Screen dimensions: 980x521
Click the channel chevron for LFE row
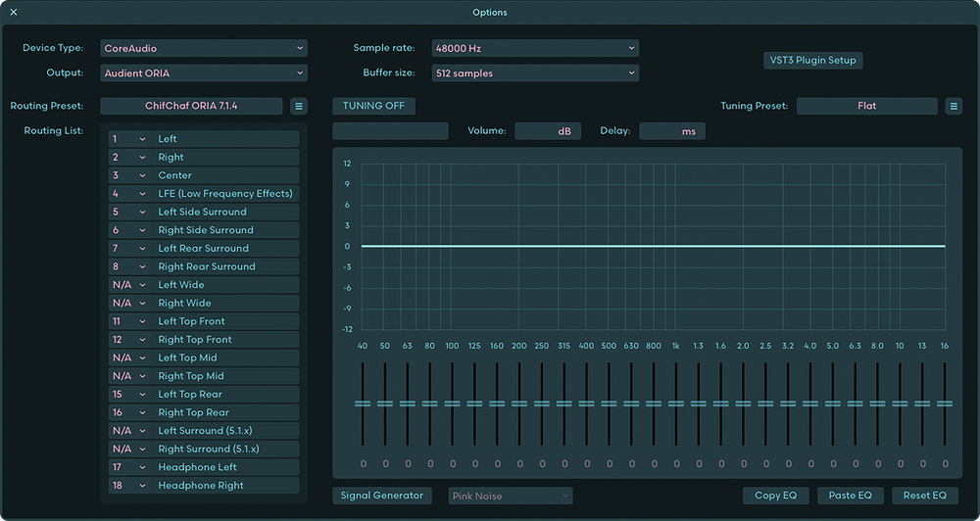(x=142, y=194)
